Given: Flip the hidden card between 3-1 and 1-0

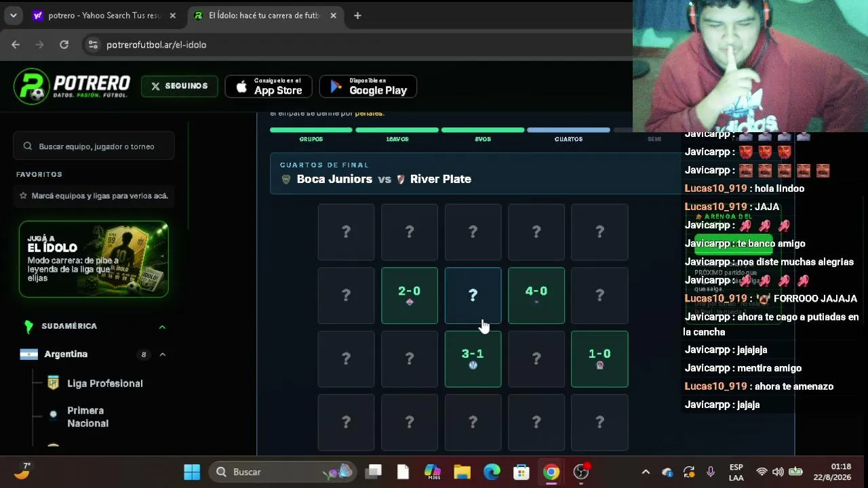Looking at the screenshot, I should click(x=536, y=359).
